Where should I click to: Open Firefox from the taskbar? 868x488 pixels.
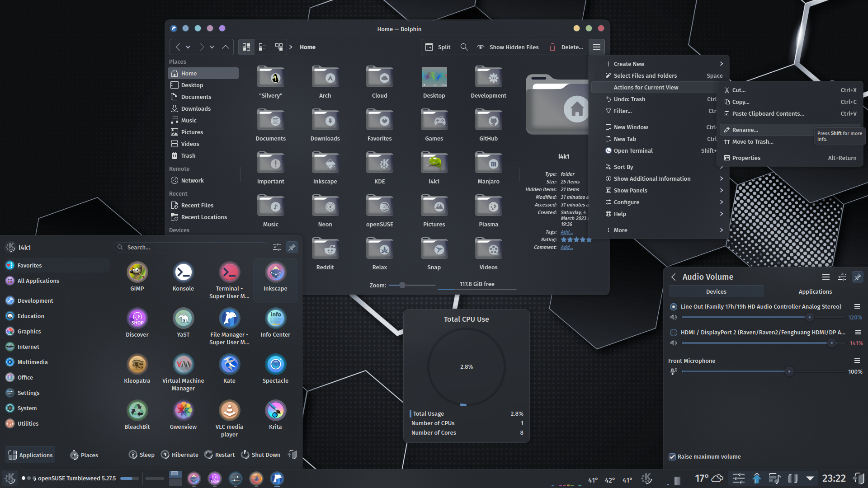[256, 479]
